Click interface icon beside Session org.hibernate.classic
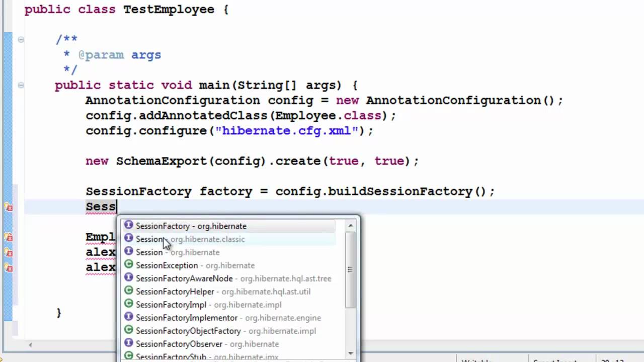Viewport: 644px width, 362px height. [129, 238]
